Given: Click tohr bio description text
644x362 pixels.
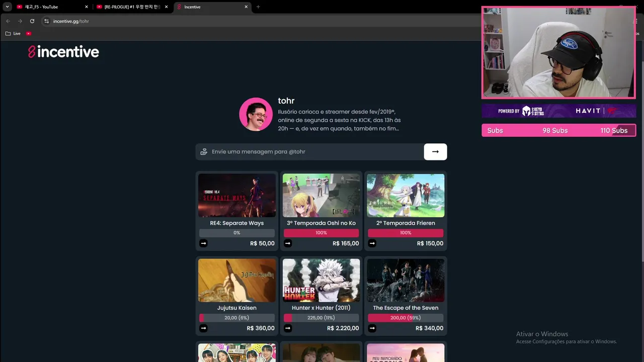Looking at the screenshot, I should coord(339,120).
